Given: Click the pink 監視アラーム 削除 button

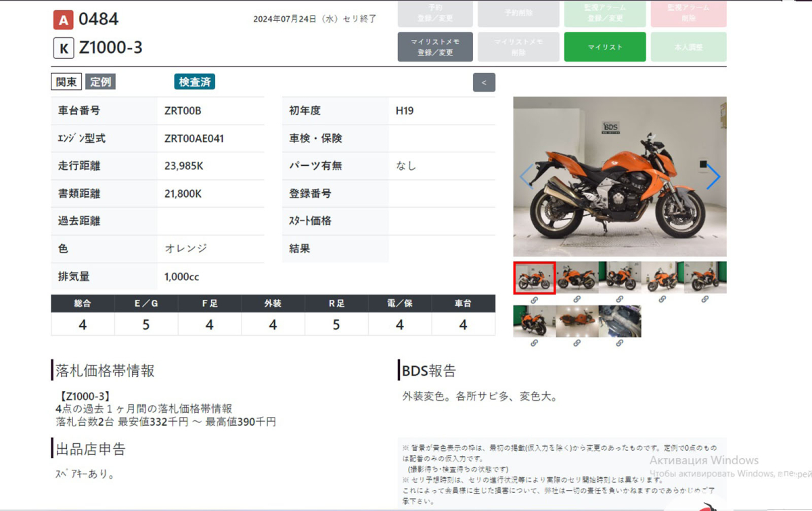Looking at the screenshot, I should (688, 13).
